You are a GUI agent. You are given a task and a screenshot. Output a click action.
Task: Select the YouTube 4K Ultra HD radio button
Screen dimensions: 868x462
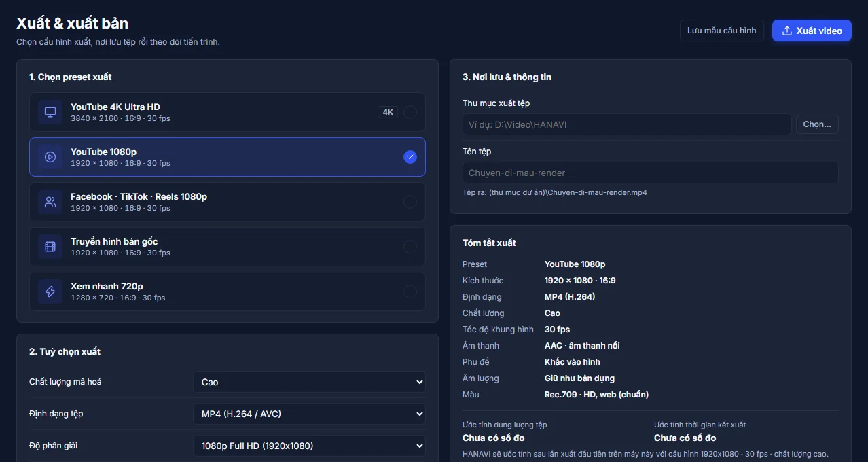click(410, 112)
